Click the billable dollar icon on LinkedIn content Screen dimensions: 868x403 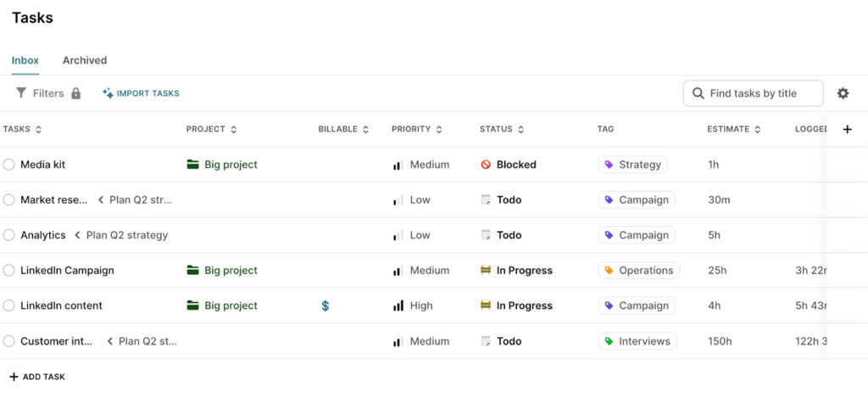tap(325, 305)
